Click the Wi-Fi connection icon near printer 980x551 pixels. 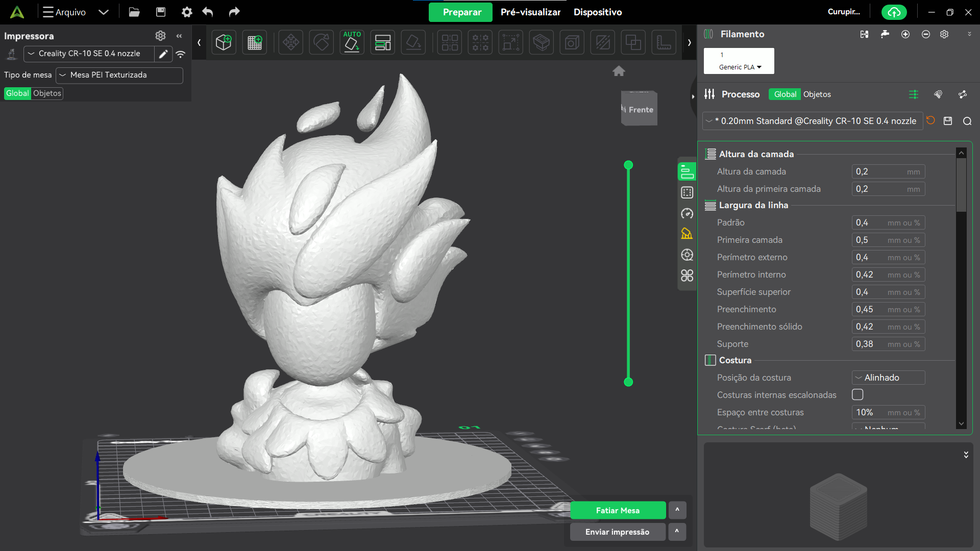point(181,54)
